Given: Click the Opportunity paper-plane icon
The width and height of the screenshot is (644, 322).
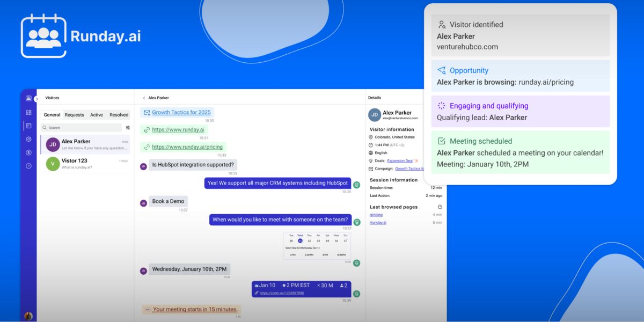Looking at the screenshot, I should click(442, 70).
